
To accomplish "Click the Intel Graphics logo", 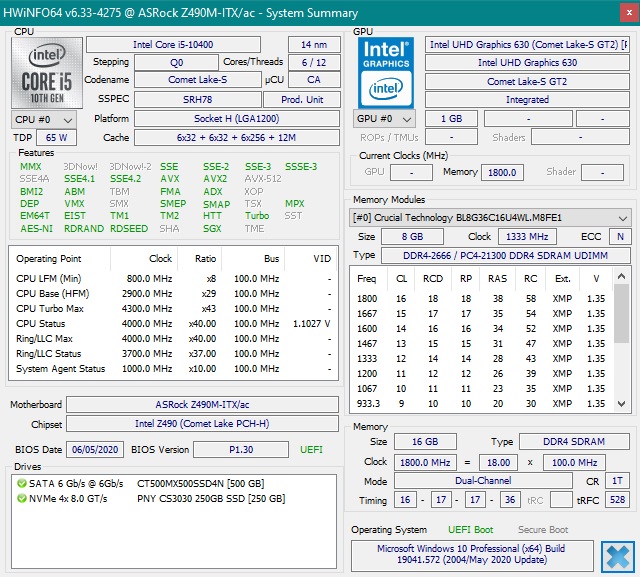I will pos(387,71).
